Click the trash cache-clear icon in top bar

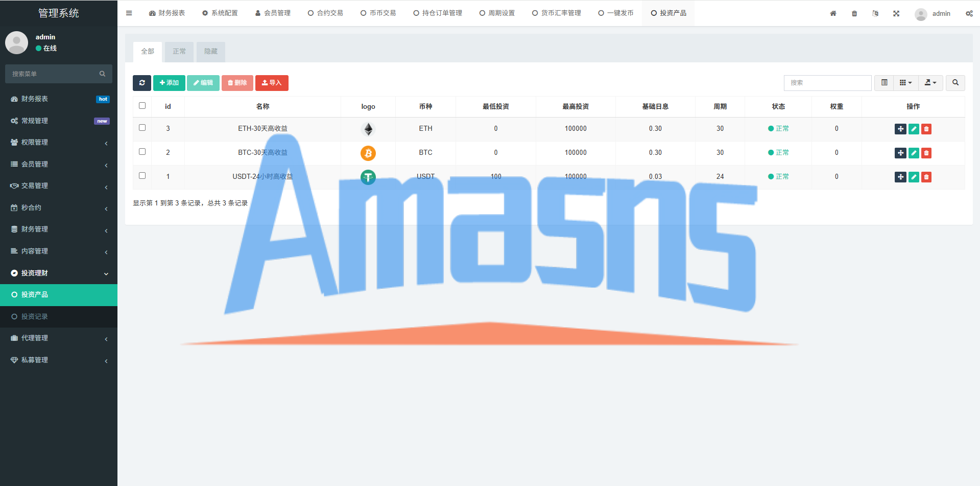tap(854, 13)
